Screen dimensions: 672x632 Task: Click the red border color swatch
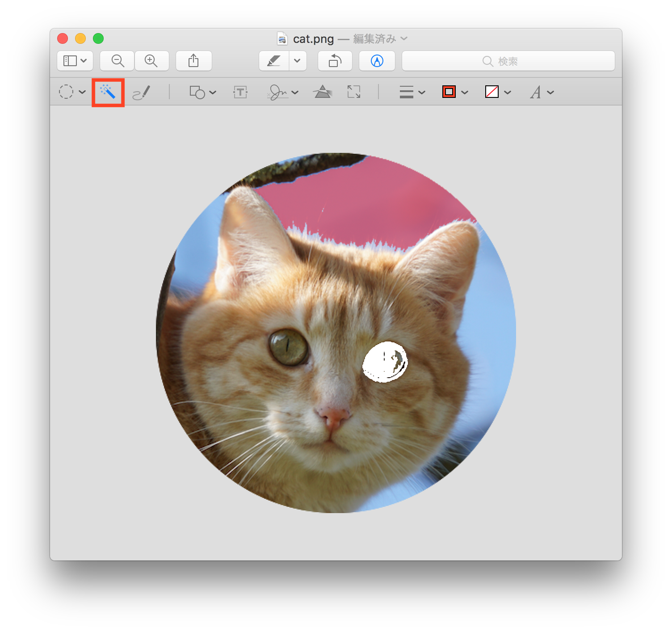coord(449,92)
